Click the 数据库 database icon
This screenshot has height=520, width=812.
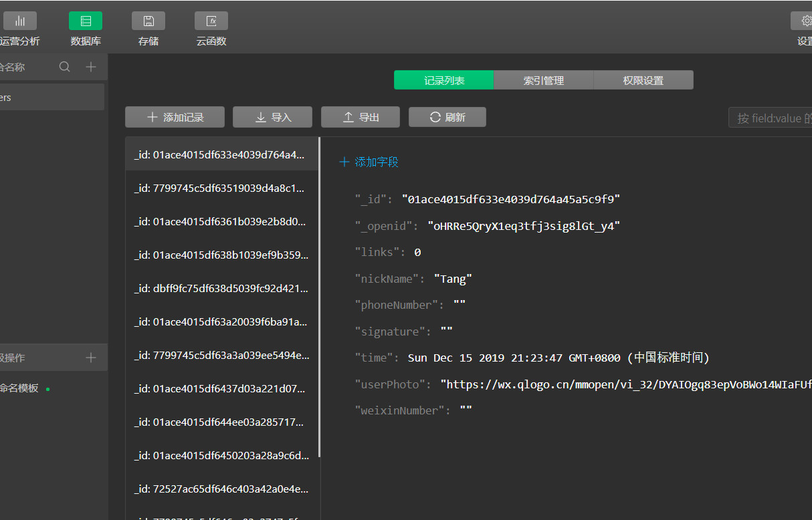pyautogui.click(x=86, y=21)
